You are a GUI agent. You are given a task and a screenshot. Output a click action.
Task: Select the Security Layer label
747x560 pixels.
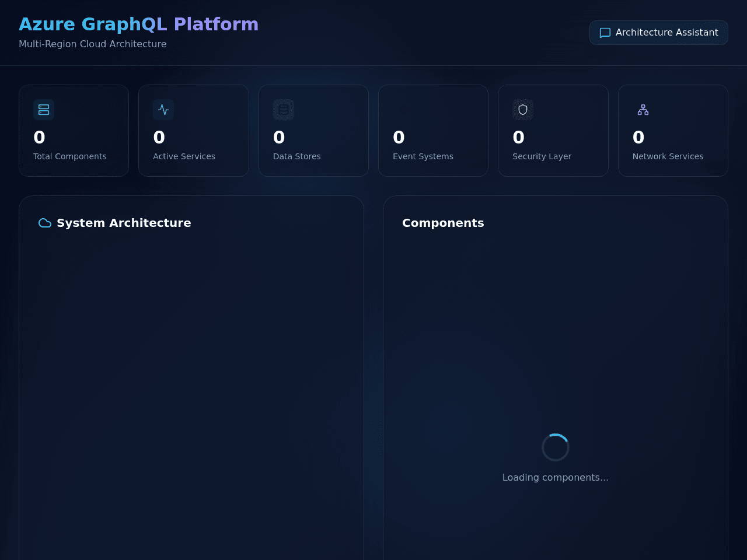[542, 156]
